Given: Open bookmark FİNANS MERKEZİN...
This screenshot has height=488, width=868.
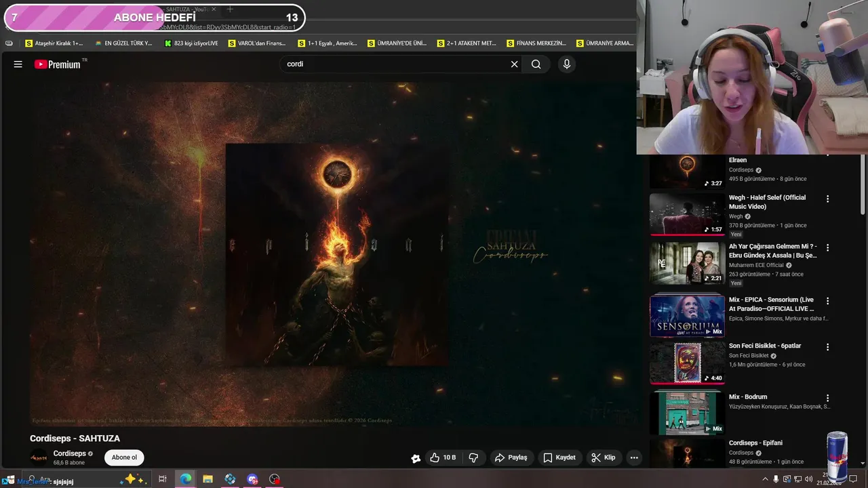Looking at the screenshot, I should click(x=536, y=43).
